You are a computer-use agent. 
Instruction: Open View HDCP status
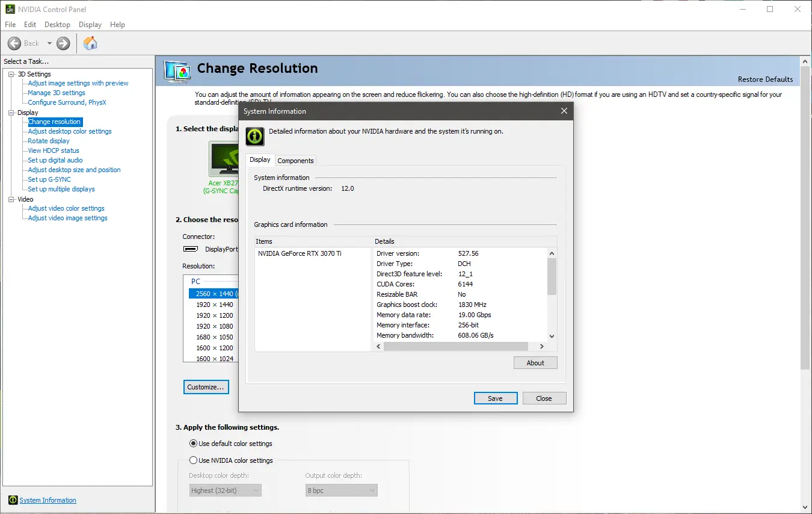[54, 150]
